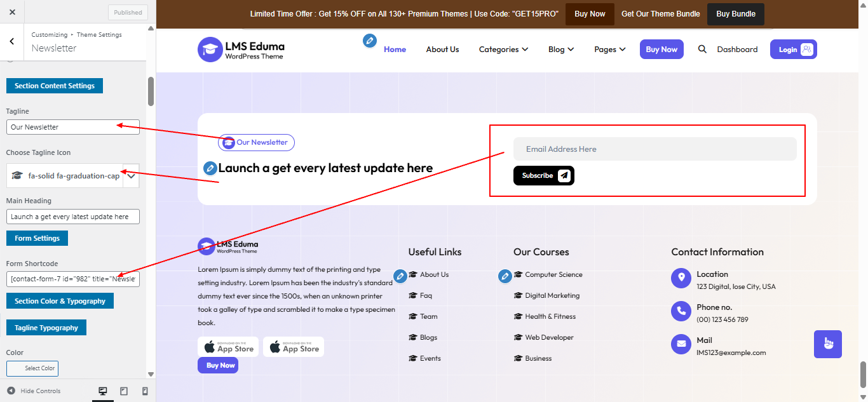
Task: Expand the Pages navigation dropdown
Action: click(609, 49)
